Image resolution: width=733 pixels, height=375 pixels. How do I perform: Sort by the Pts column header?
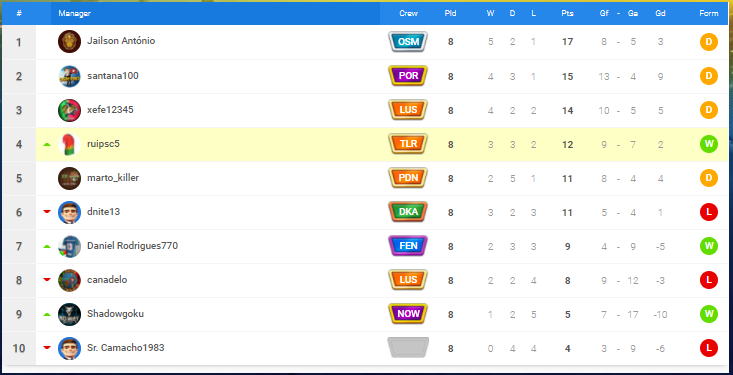coord(567,14)
